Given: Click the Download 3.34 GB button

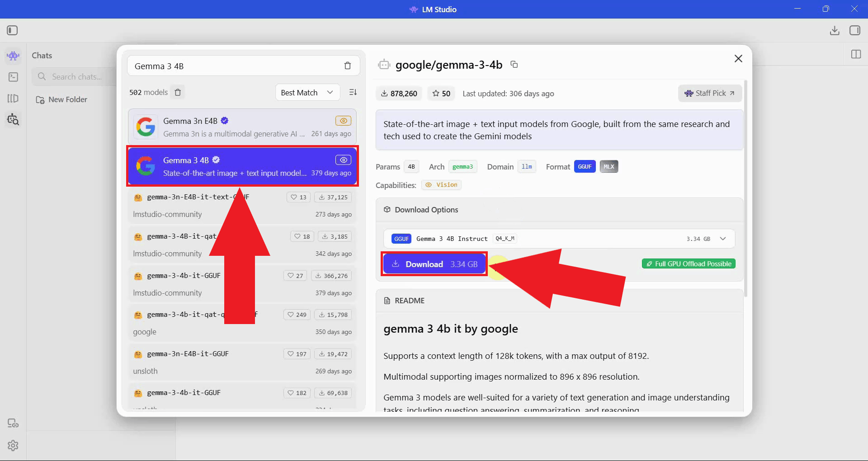Looking at the screenshot, I should point(434,264).
